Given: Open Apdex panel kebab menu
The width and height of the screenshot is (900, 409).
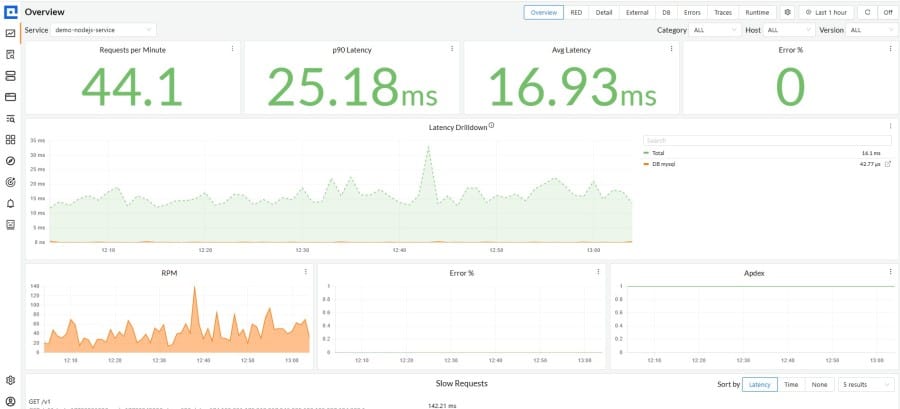Looking at the screenshot, I should [890, 272].
